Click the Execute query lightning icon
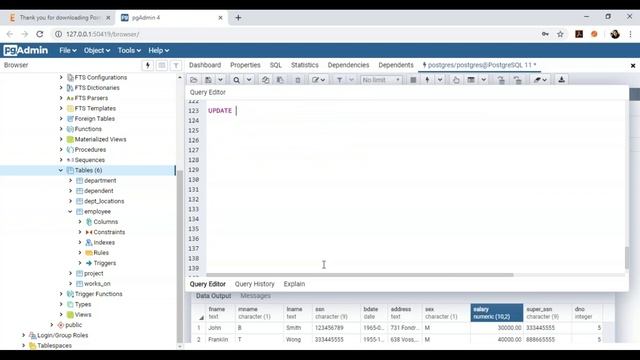The height and width of the screenshot is (360, 640). coord(427,80)
